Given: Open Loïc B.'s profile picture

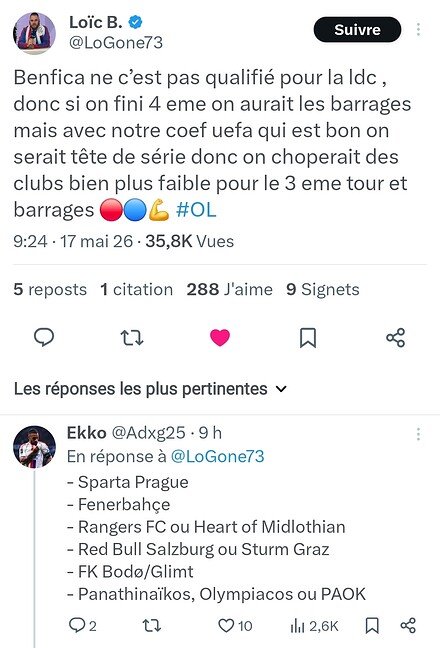Looking at the screenshot, I should click(x=34, y=33).
